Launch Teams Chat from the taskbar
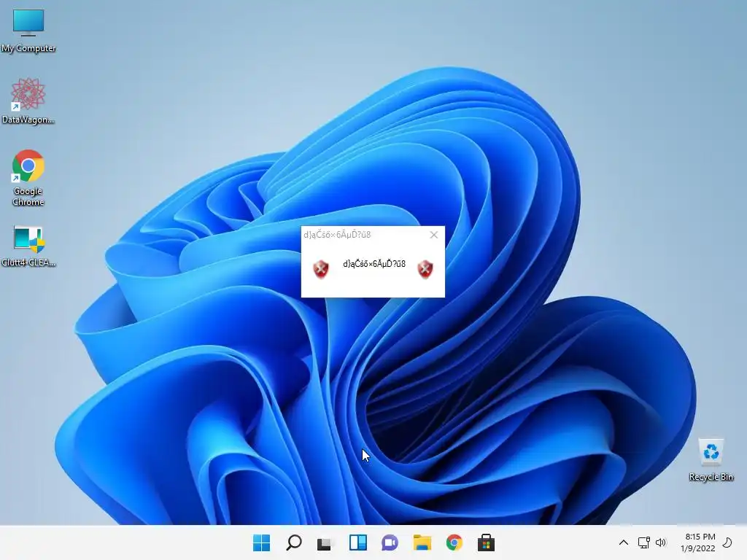Screen dimensions: 747x560 coord(390,542)
